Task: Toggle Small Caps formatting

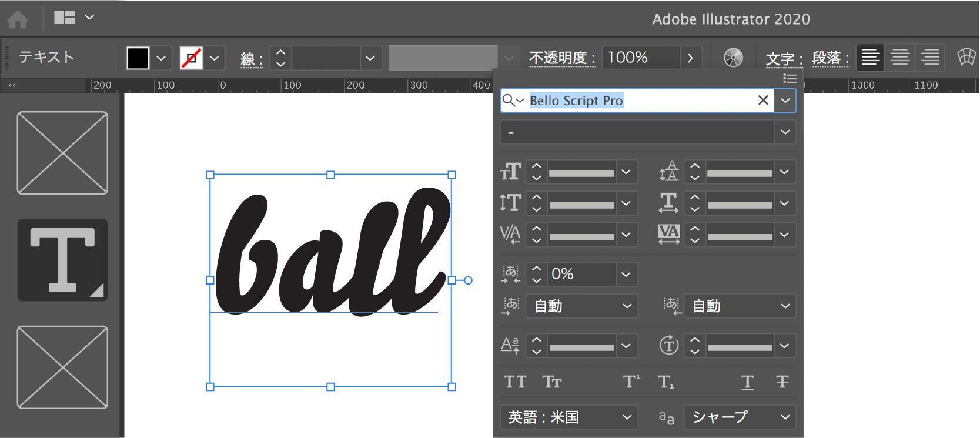Action: point(552,382)
